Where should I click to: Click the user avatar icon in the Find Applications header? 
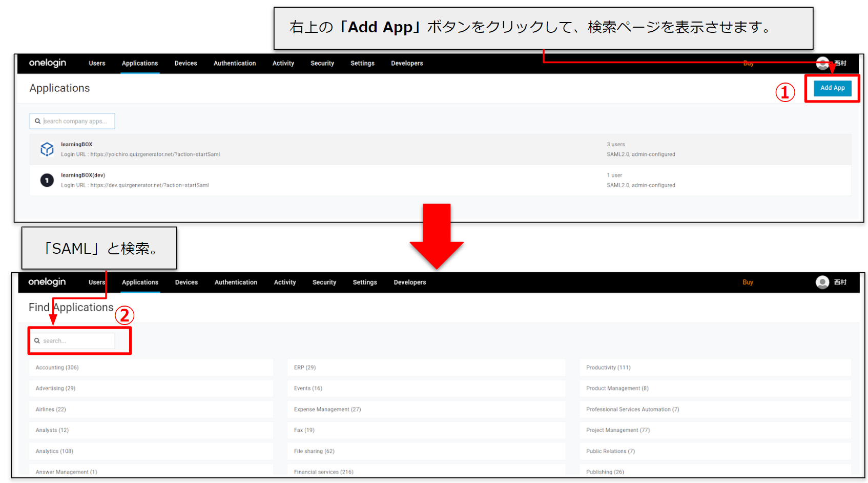[x=822, y=282]
